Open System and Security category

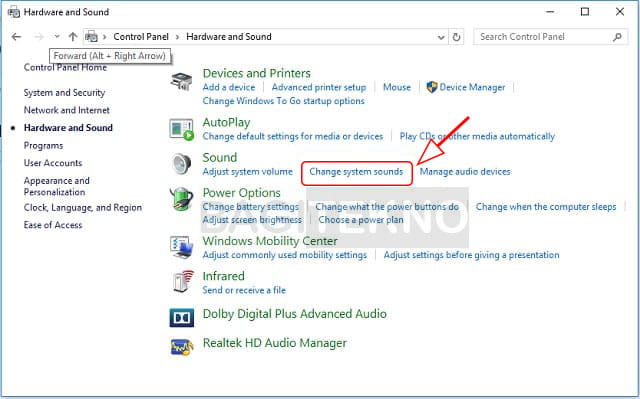pos(64,93)
